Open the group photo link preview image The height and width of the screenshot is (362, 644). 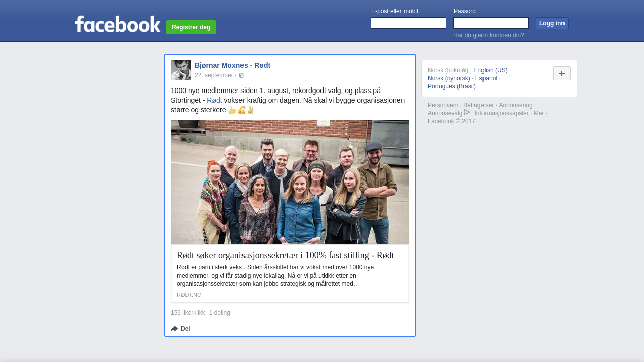[290, 182]
